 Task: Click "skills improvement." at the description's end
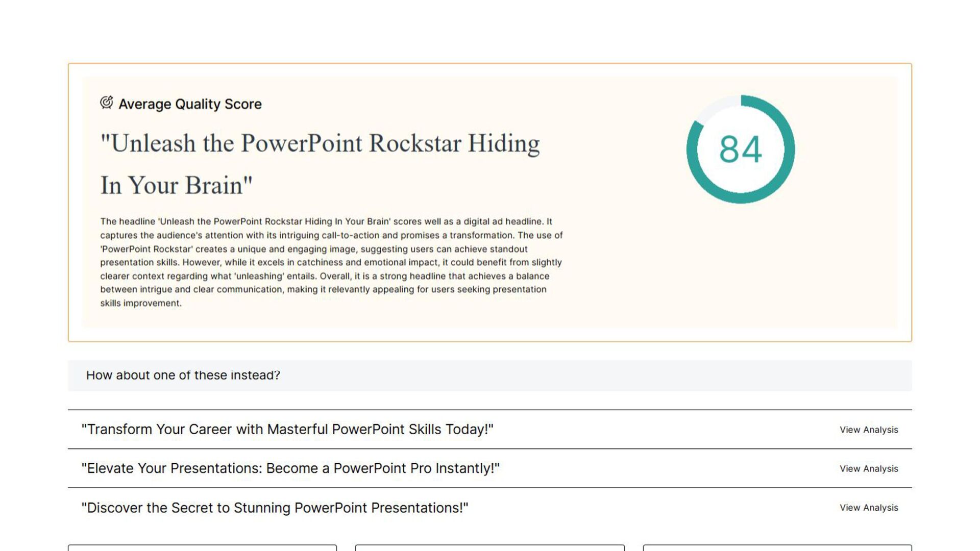141,303
